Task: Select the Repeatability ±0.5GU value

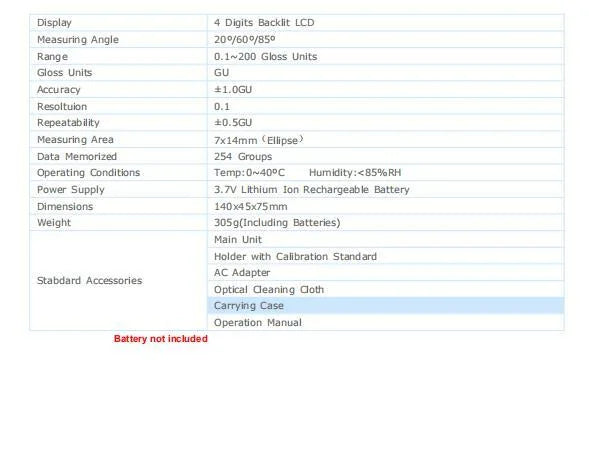Action: [x=233, y=123]
